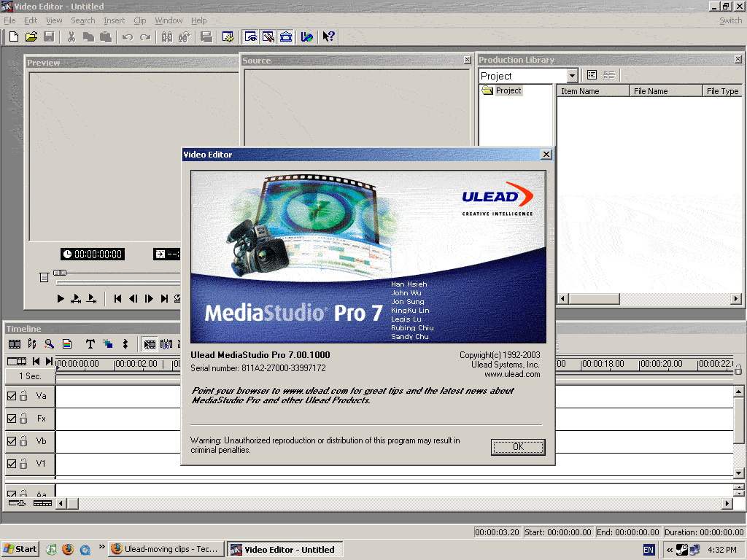The height and width of the screenshot is (560, 747).
Task: Click the Save floppy disk icon
Action: 49,36
